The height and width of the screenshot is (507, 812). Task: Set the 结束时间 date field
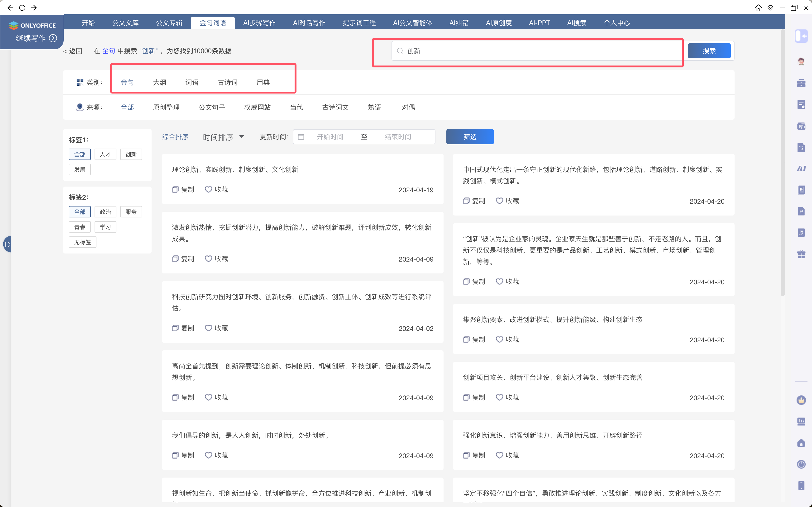coord(398,137)
